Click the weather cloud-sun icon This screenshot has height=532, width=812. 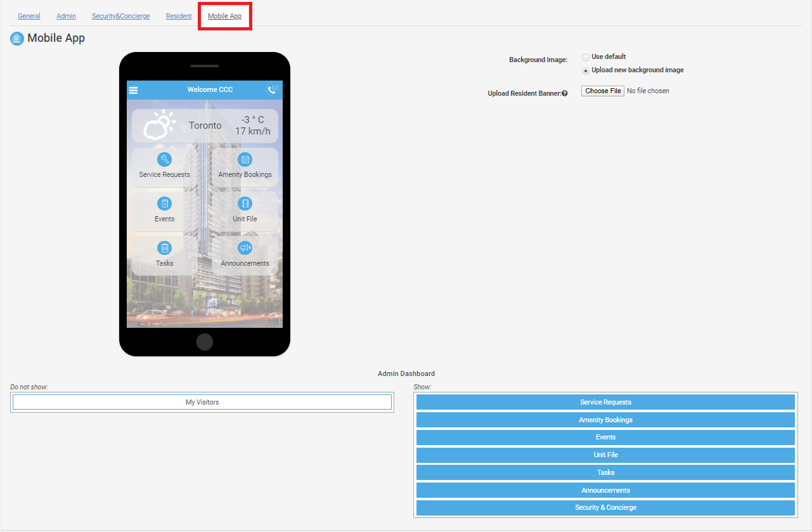tap(159, 125)
